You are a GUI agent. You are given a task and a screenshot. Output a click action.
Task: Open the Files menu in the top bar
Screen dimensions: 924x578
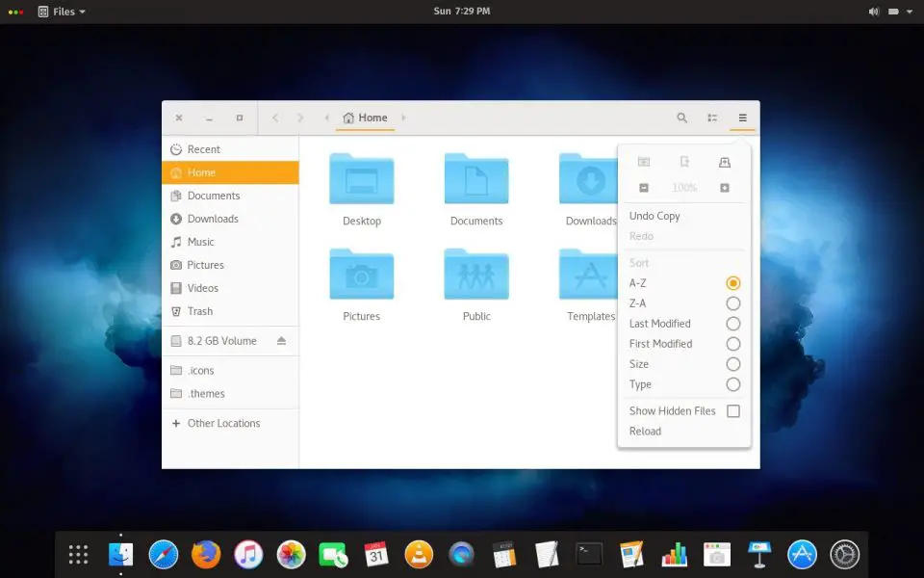pyautogui.click(x=61, y=11)
